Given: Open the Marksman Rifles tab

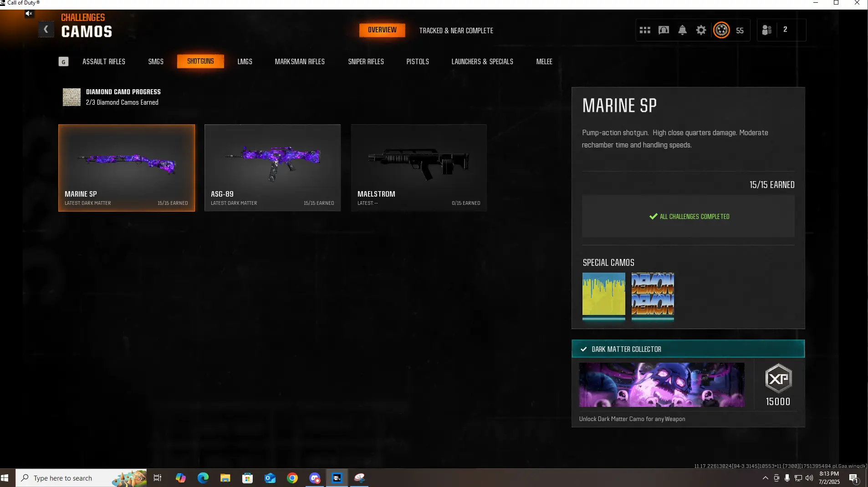Looking at the screenshot, I should [x=300, y=61].
